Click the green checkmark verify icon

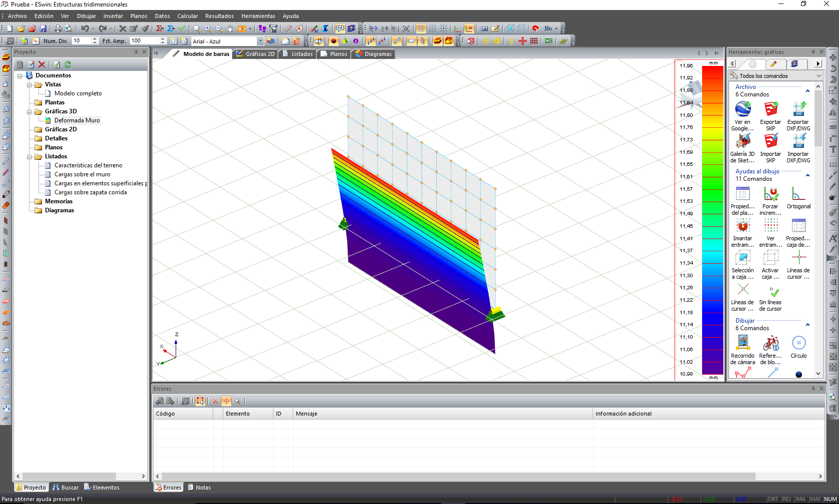tap(182, 28)
